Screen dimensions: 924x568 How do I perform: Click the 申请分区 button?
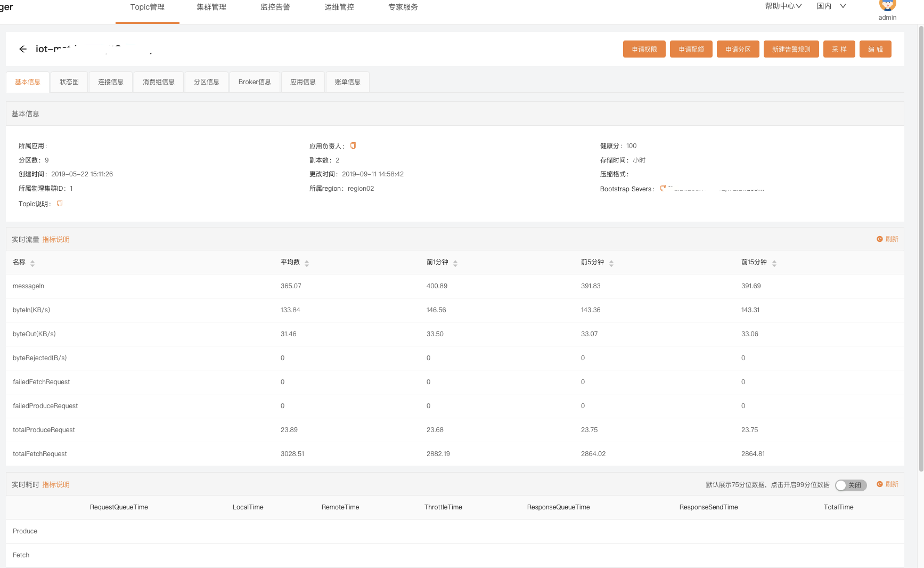(x=738, y=49)
